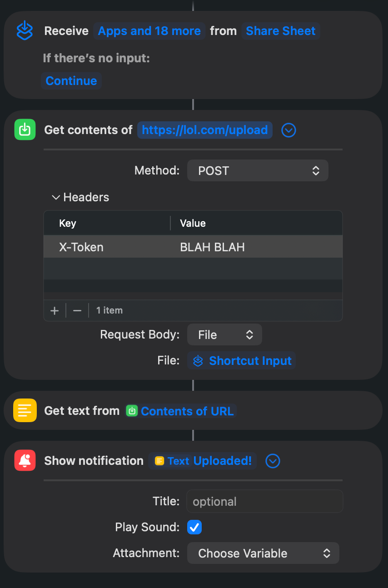Click the Share Sheet source token
The image size is (388, 588).
point(280,31)
